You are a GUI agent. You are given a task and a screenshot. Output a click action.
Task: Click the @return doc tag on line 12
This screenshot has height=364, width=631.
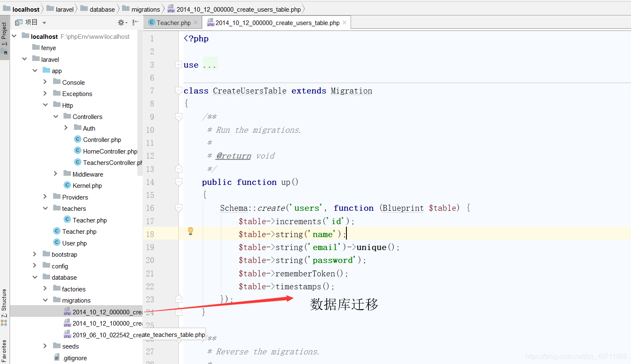(234, 156)
